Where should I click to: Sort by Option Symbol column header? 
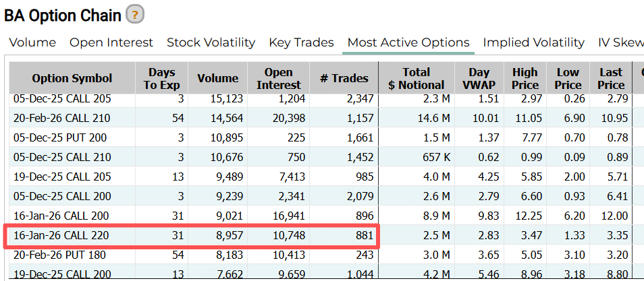point(72,79)
